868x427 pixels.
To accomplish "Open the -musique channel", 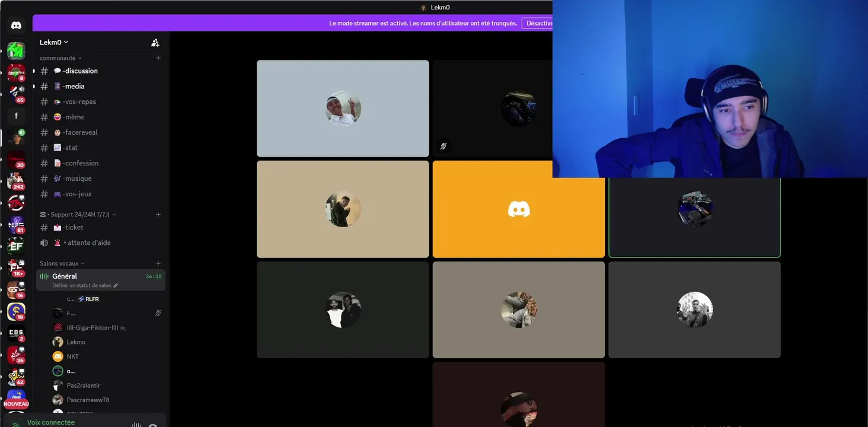I will click(x=101, y=179).
